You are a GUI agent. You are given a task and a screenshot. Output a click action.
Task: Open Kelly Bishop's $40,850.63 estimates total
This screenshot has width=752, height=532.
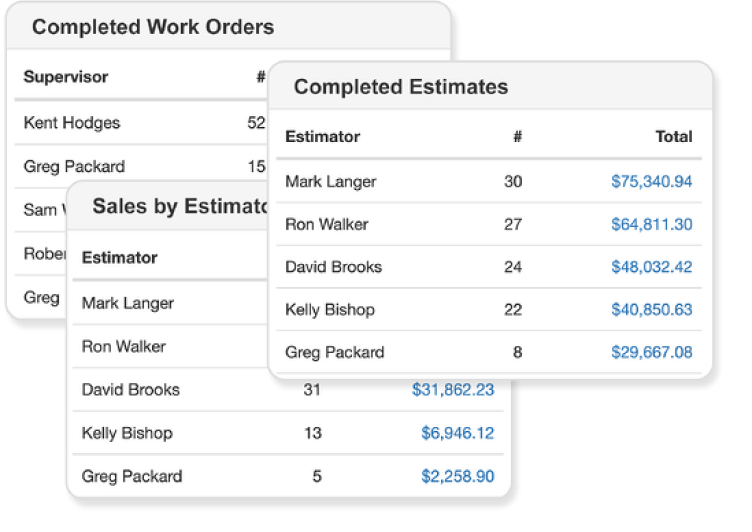[651, 310]
